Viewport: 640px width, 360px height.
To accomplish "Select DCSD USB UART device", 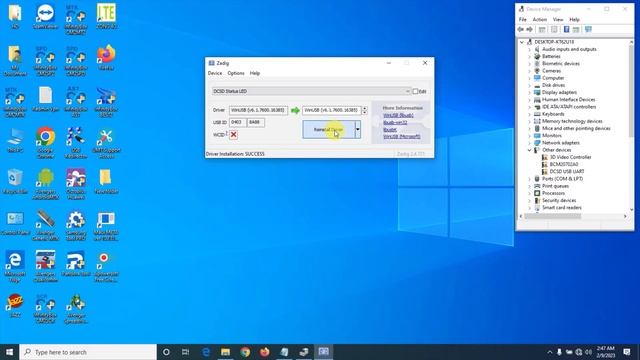I will point(567,172).
